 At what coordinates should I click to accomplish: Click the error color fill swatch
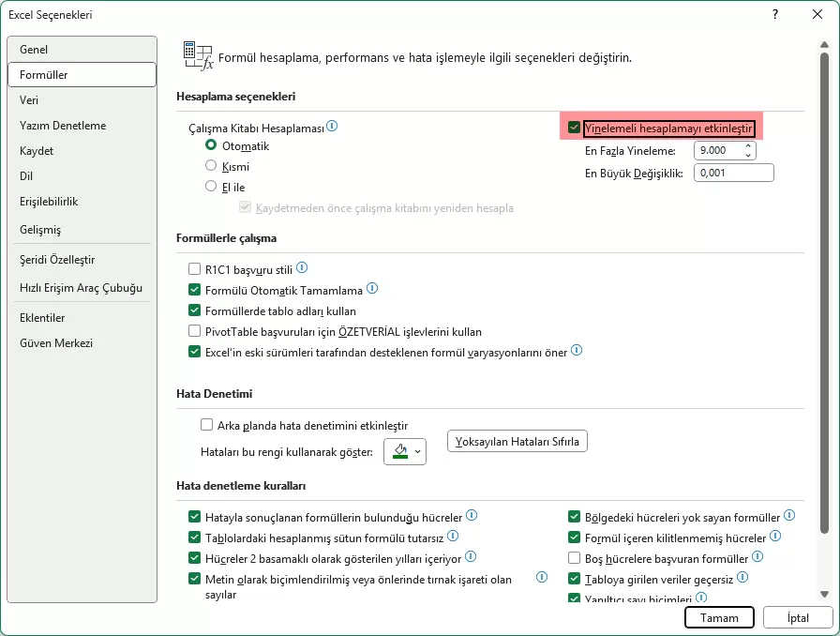(400, 452)
